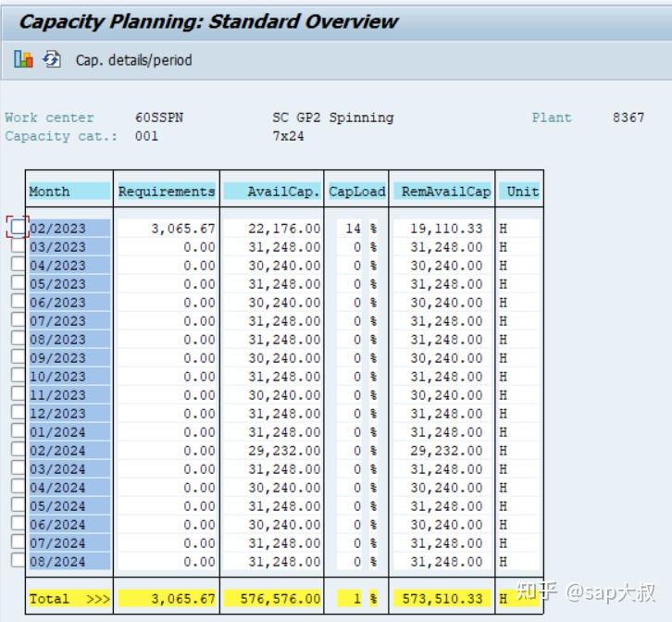Click the work center value 60SSPN
The image size is (672, 622).
(x=159, y=118)
